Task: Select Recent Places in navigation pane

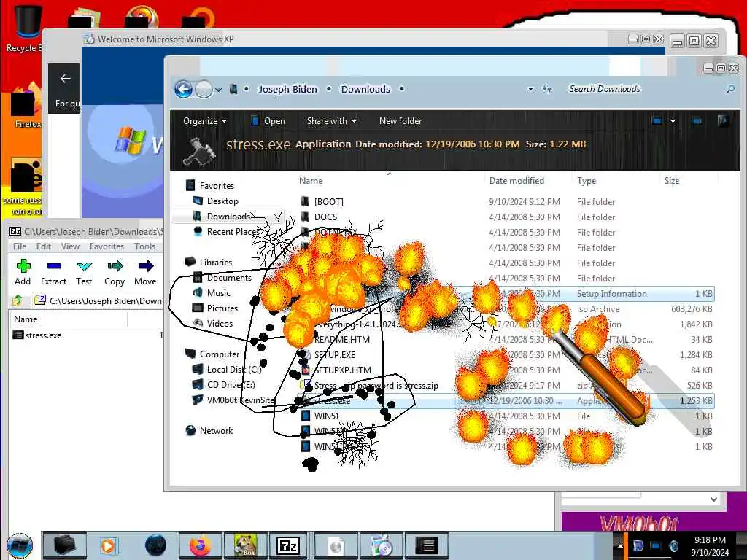Action: tap(227, 231)
